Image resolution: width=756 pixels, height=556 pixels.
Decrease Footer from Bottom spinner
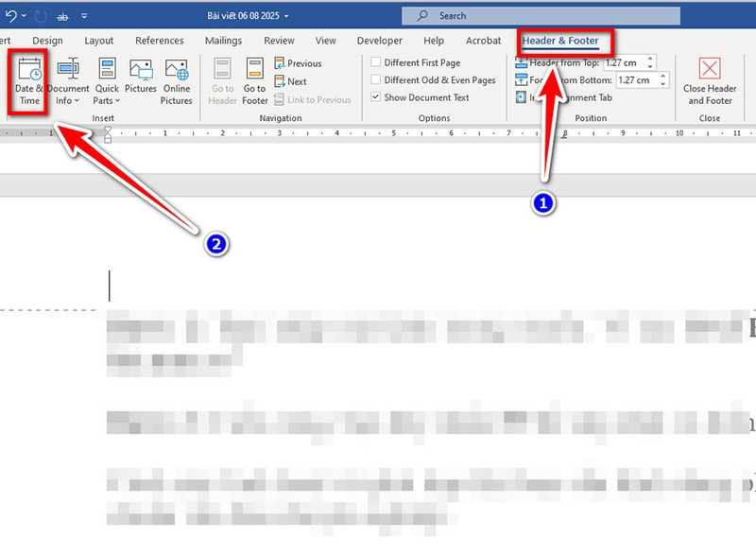[663, 84]
